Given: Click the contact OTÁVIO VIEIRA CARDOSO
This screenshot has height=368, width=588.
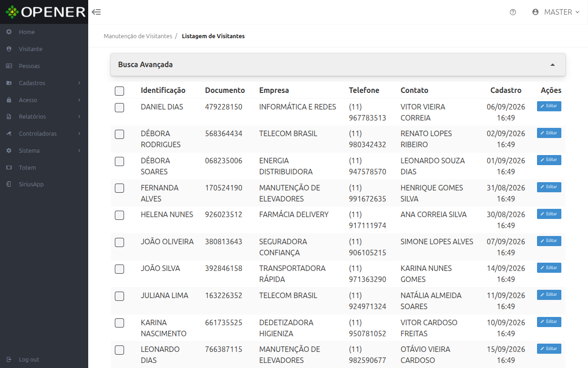Looking at the screenshot, I should point(425,355).
